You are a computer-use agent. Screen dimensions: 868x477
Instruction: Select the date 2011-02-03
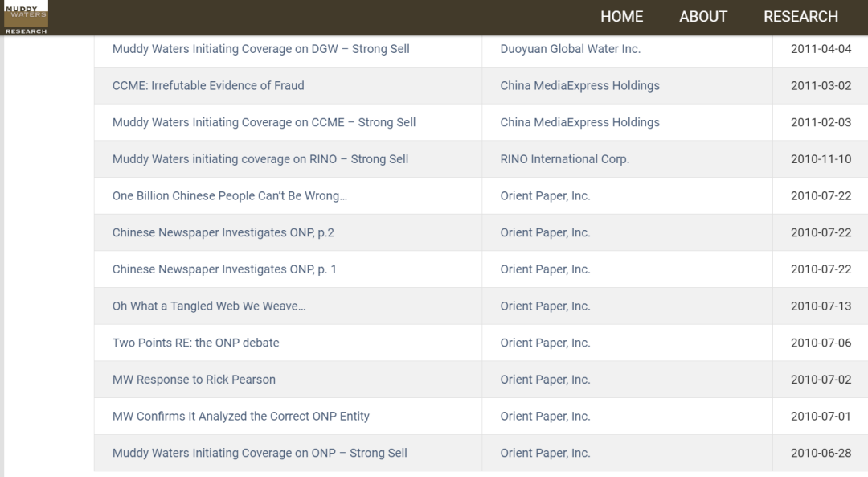pos(821,122)
